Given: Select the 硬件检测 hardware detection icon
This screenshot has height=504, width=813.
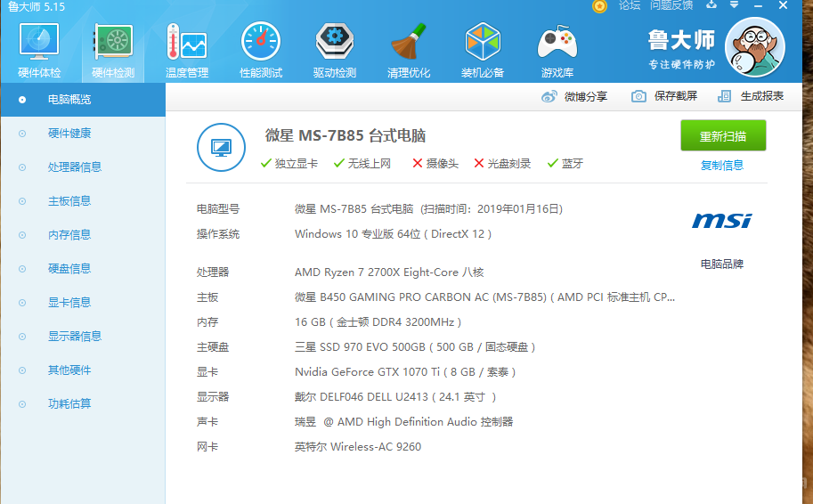Looking at the screenshot, I should [113, 51].
